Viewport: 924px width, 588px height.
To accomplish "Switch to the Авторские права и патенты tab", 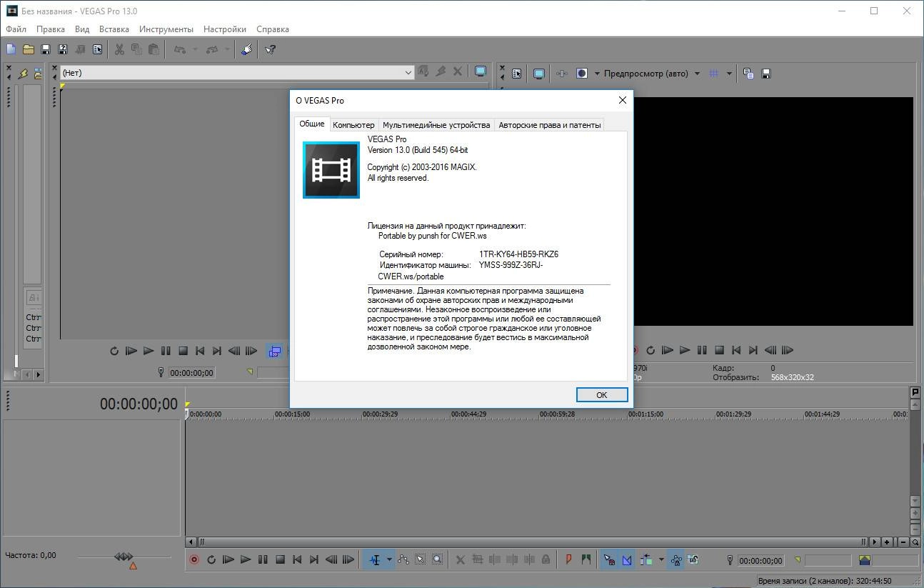I will 549,125.
